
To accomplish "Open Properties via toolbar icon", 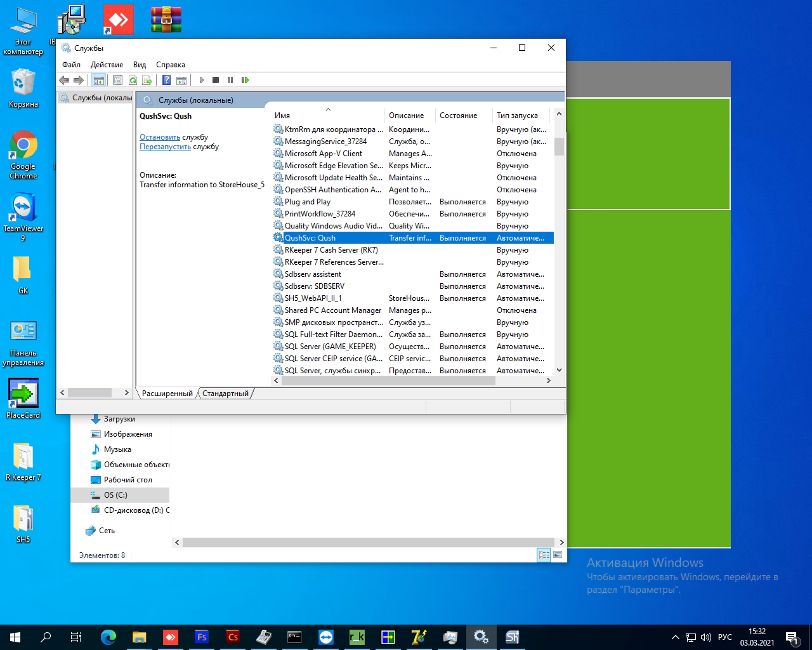I will click(117, 80).
